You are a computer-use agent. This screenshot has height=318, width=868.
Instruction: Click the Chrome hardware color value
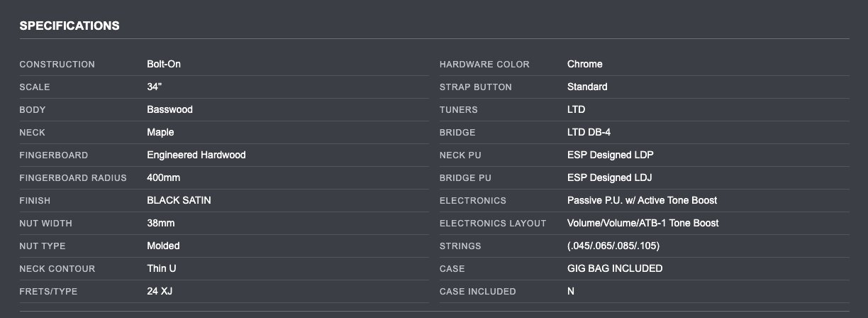pos(584,64)
